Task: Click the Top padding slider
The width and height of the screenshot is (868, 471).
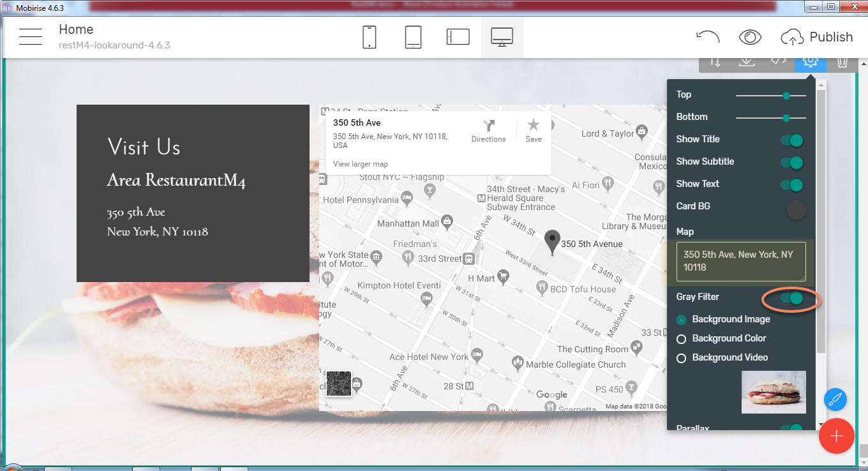Action: (770, 96)
